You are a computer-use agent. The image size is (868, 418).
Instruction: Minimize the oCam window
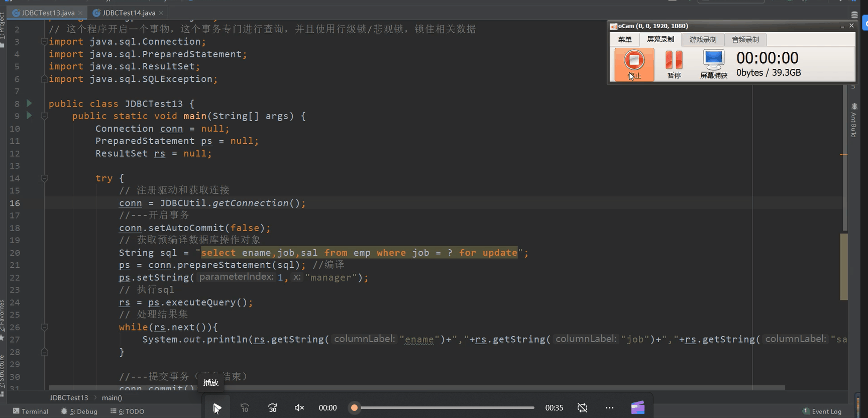(x=842, y=26)
